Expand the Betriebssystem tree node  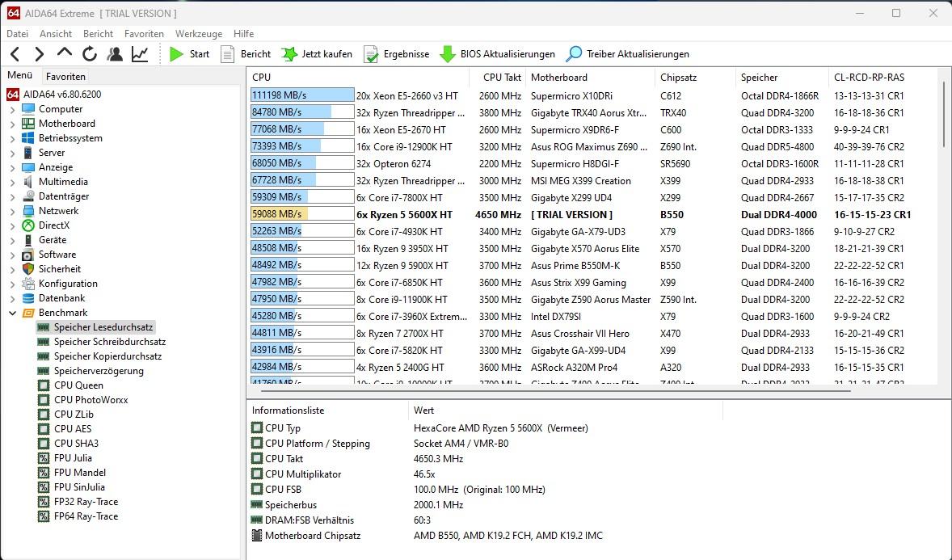12,138
